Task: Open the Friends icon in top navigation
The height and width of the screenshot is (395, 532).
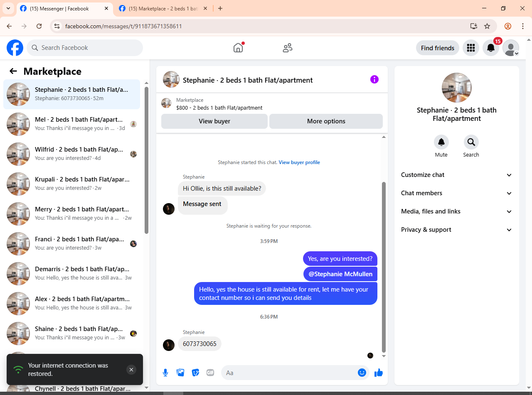Action: click(x=287, y=48)
